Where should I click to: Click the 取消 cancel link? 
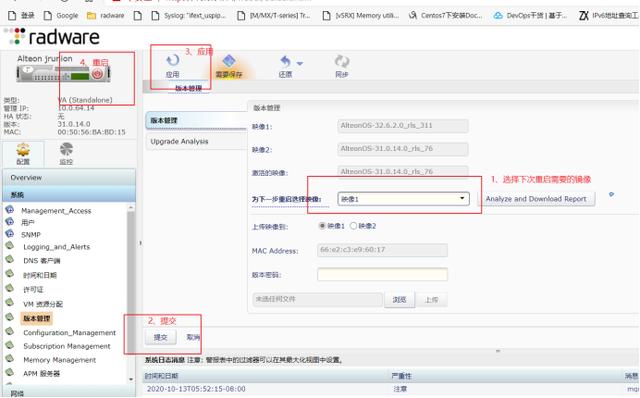pyautogui.click(x=193, y=337)
